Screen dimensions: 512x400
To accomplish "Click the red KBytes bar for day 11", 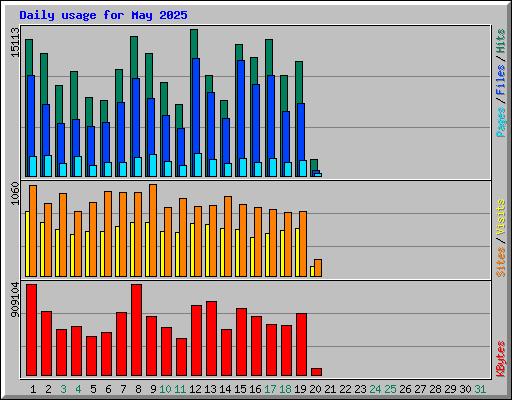I will click(x=182, y=357).
